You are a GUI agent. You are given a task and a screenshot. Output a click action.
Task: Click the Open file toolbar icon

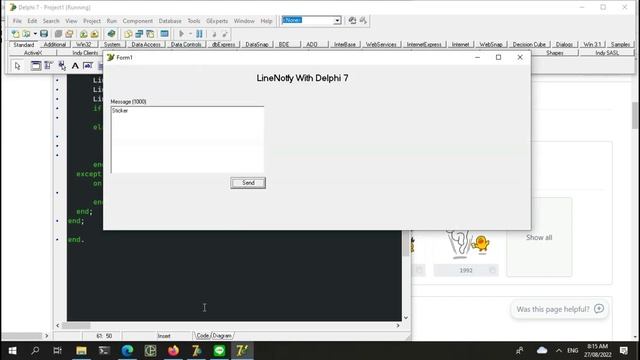pyautogui.click(x=26, y=34)
